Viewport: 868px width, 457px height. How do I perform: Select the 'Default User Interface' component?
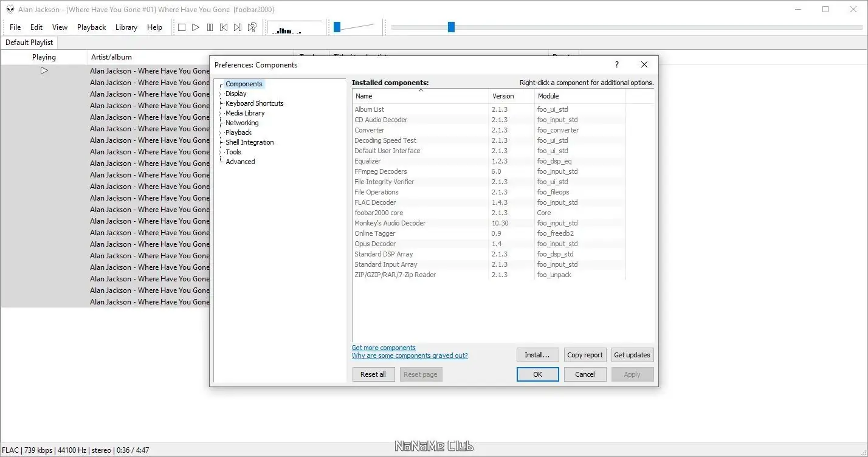489,151
